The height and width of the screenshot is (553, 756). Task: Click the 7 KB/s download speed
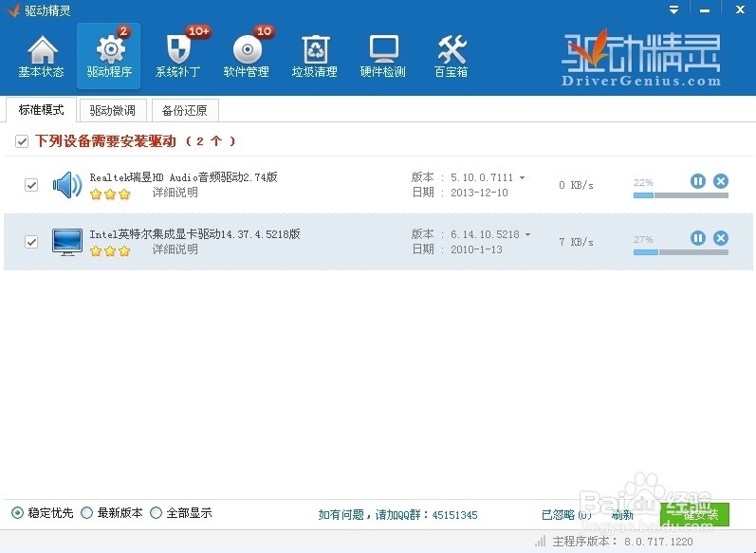click(x=576, y=242)
